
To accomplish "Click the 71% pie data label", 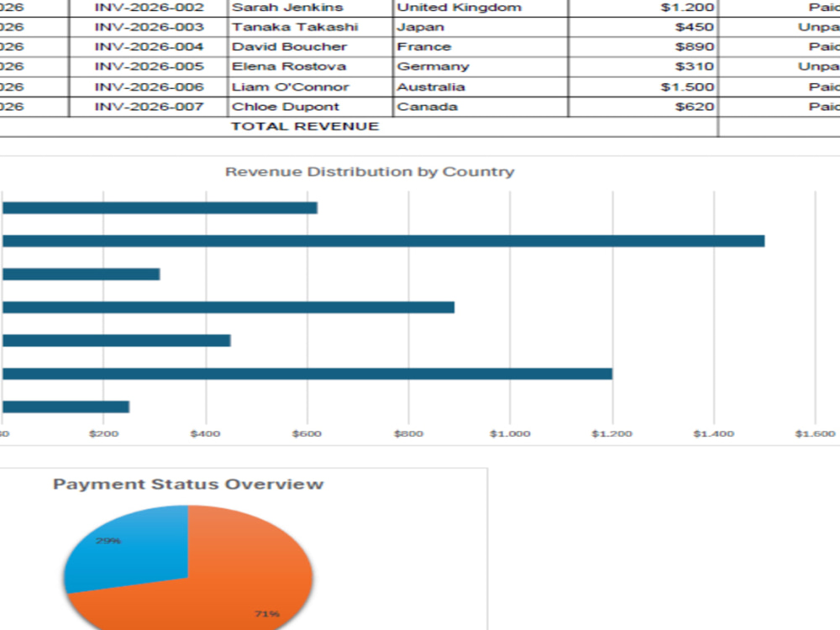I will tap(267, 614).
